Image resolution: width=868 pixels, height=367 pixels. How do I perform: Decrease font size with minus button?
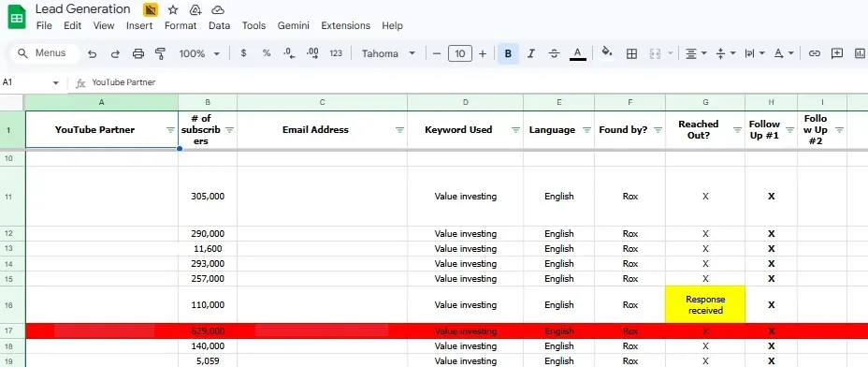[436, 53]
